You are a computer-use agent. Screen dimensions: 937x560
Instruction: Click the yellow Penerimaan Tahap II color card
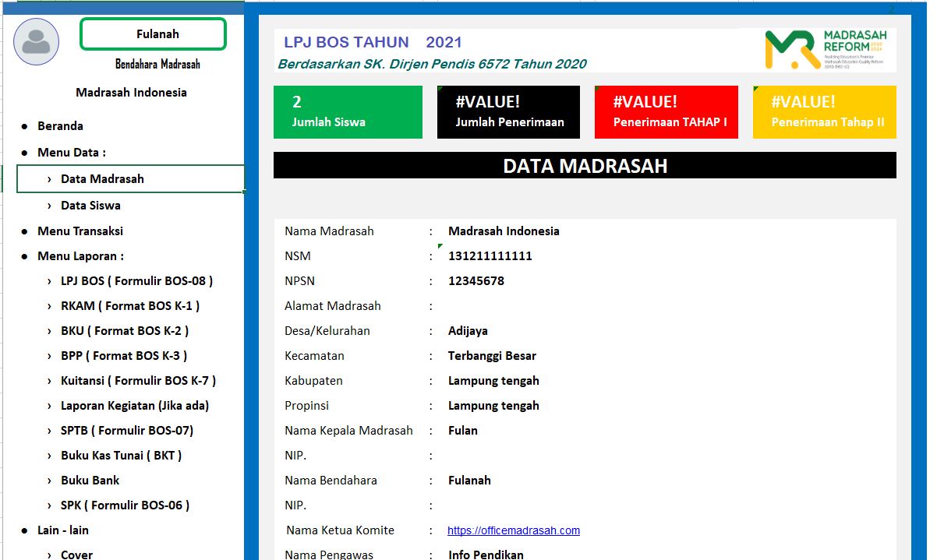point(824,111)
